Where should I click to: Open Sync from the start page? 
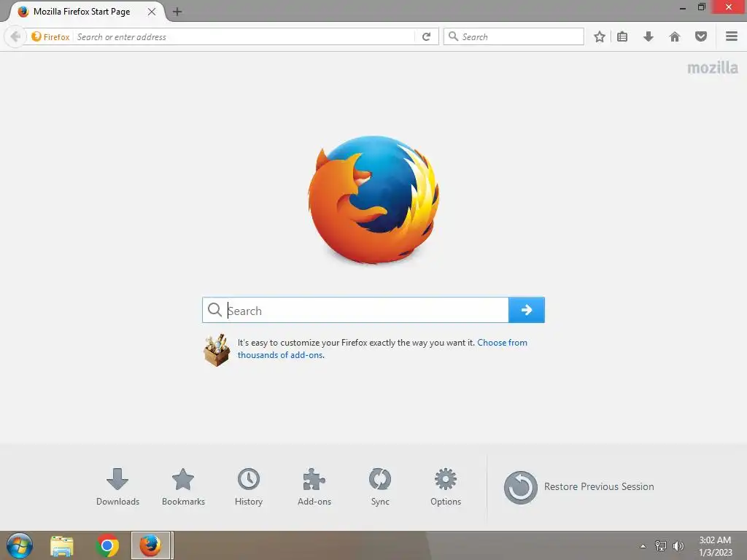[x=380, y=486]
